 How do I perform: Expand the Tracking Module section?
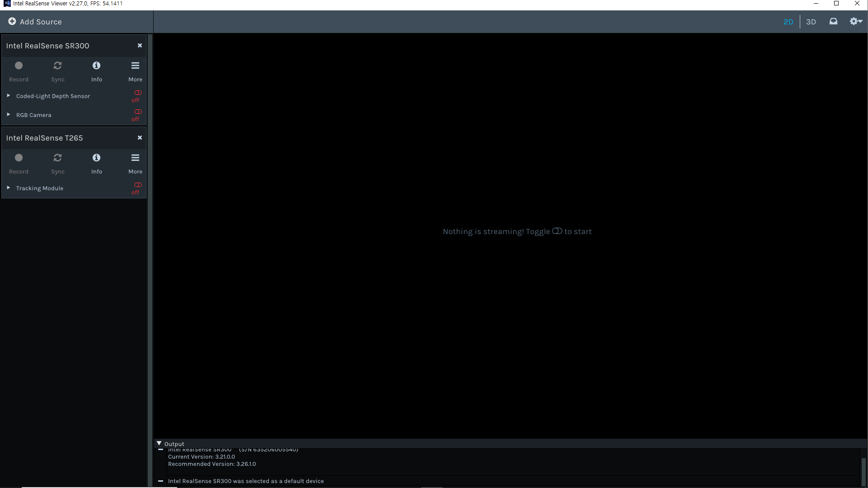pos(8,188)
